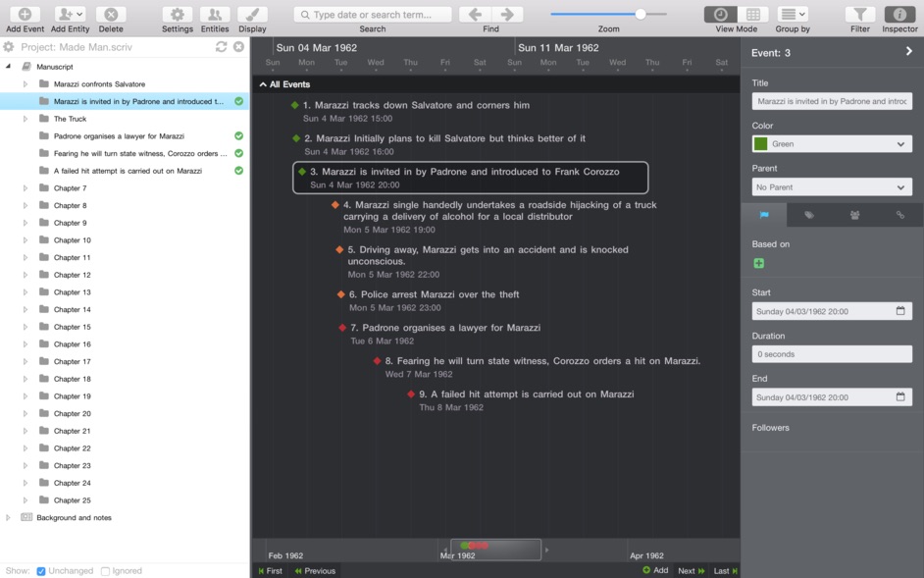The height and width of the screenshot is (578, 924).
Task: Click the Display options icon
Action: 252,16
